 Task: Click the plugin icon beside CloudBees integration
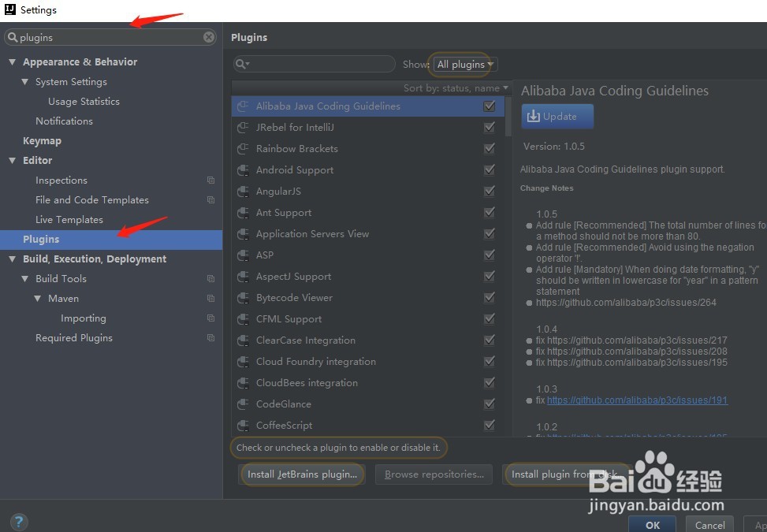point(243,383)
